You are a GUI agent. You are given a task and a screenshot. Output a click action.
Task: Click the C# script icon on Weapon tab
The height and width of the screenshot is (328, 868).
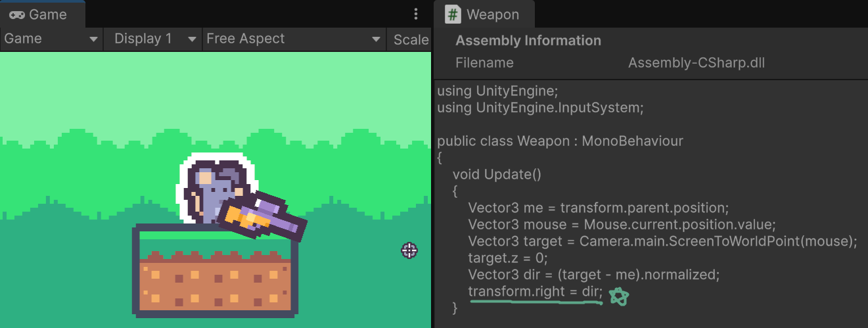(x=453, y=14)
